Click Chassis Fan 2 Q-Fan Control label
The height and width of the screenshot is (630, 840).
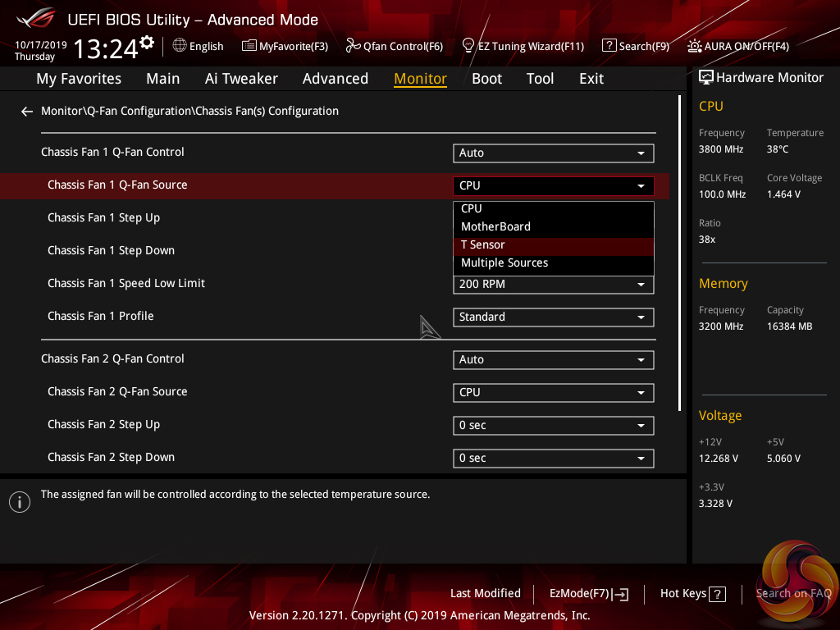112,359
